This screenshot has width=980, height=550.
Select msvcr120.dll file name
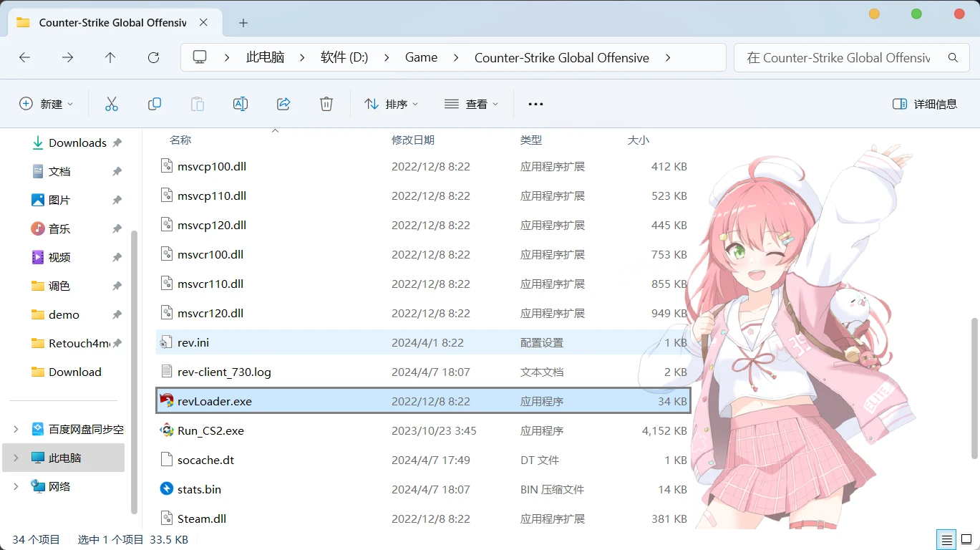pos(210,313)
